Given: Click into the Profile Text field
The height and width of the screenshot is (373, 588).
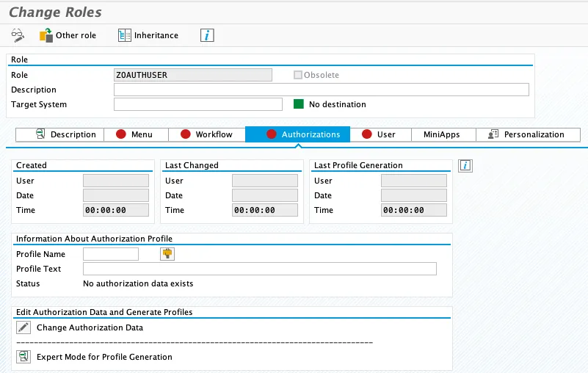Looking at the screenshot, I should [x=259, y=269].
